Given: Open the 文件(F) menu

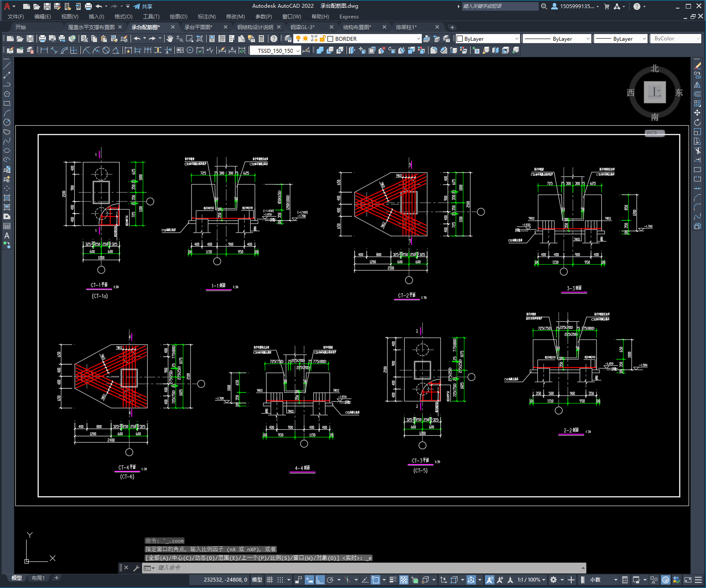Looking at the screenshot, I should tap(16, 17).
